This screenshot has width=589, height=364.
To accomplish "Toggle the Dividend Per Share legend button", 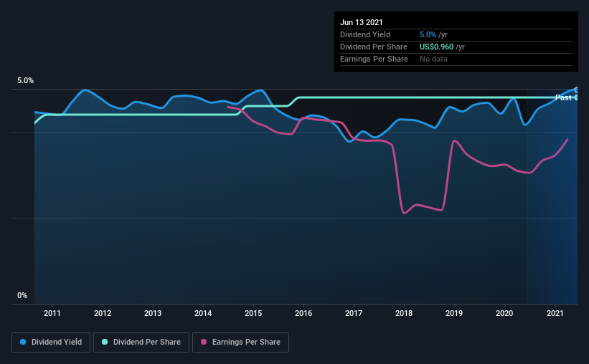I will point(144,343).
